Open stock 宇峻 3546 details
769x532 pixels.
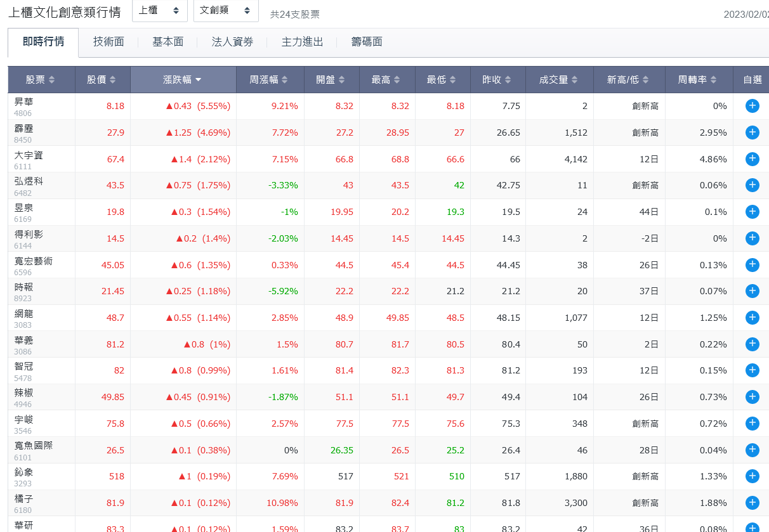(x=23, y=425)
